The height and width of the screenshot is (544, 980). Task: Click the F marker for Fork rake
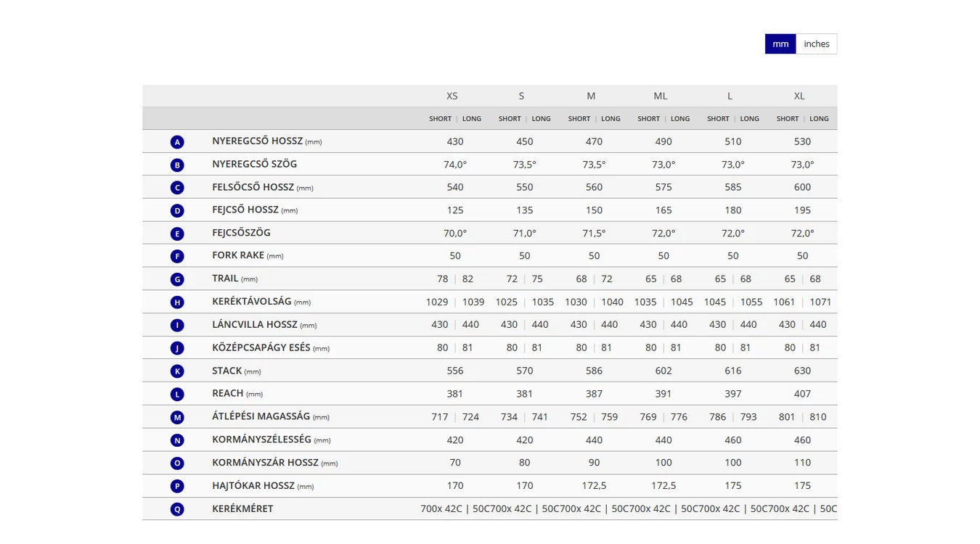[177, 256]
